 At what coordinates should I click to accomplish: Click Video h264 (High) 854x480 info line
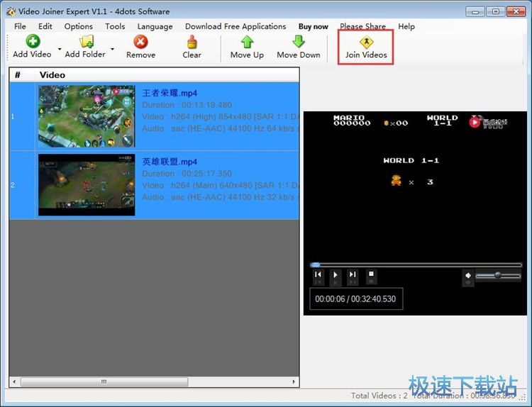click(x=221, y=117)
